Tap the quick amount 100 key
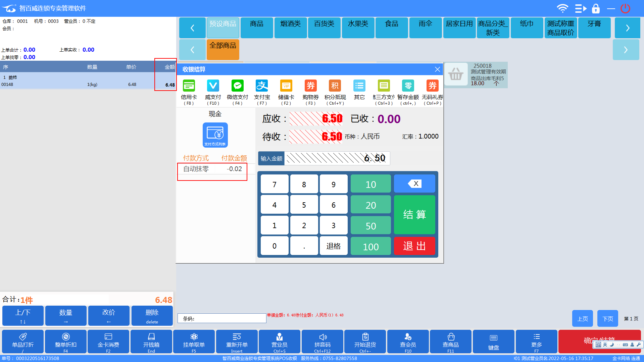The image size is (644, 362). point(370,247)
